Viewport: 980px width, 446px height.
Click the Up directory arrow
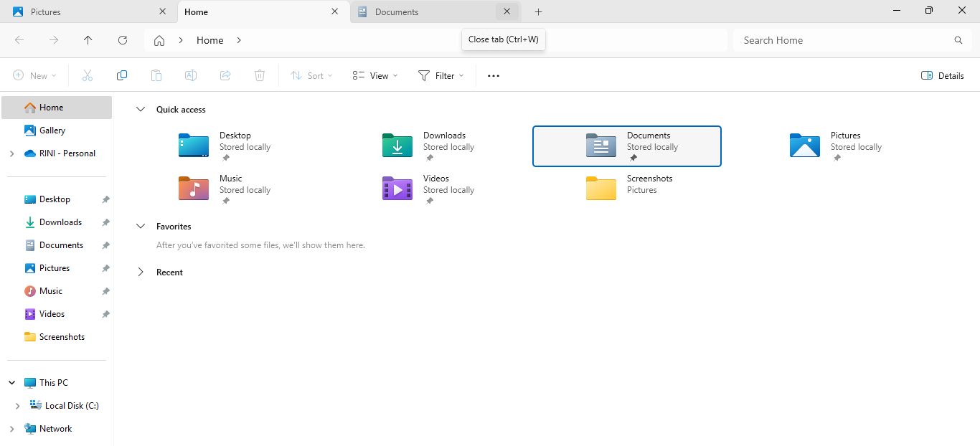pos(88,40)
